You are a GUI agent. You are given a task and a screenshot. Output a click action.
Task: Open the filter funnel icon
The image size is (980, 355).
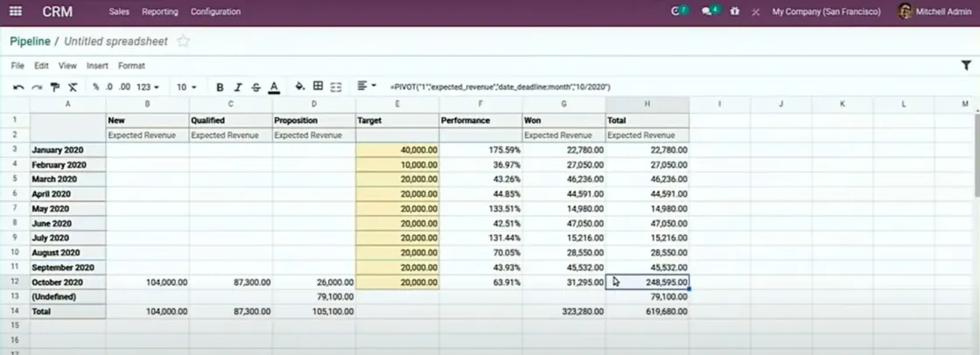(966, 65)
